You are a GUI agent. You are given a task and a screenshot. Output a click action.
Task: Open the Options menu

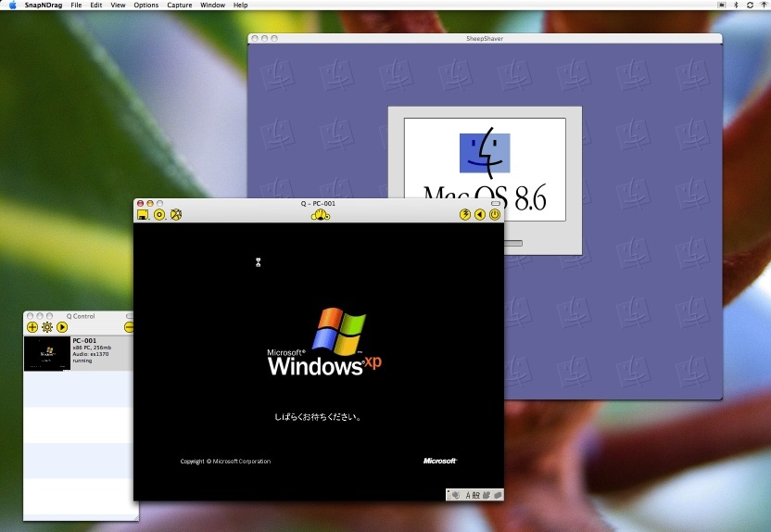pos(145,6)
